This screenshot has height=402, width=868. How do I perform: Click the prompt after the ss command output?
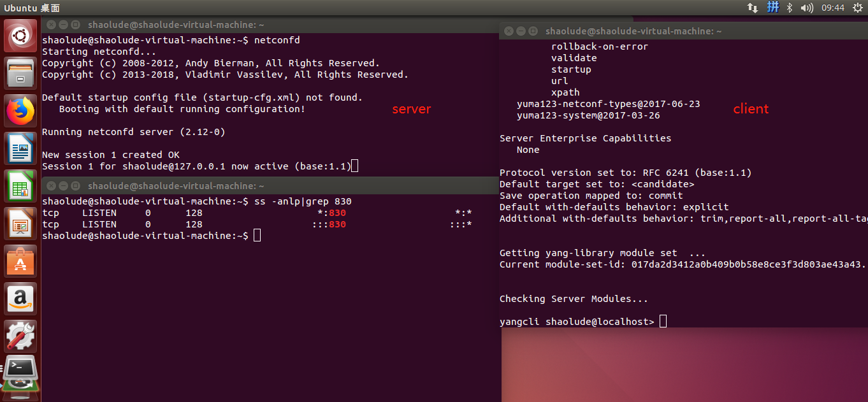pyautogui.click(x=256, y=234)
